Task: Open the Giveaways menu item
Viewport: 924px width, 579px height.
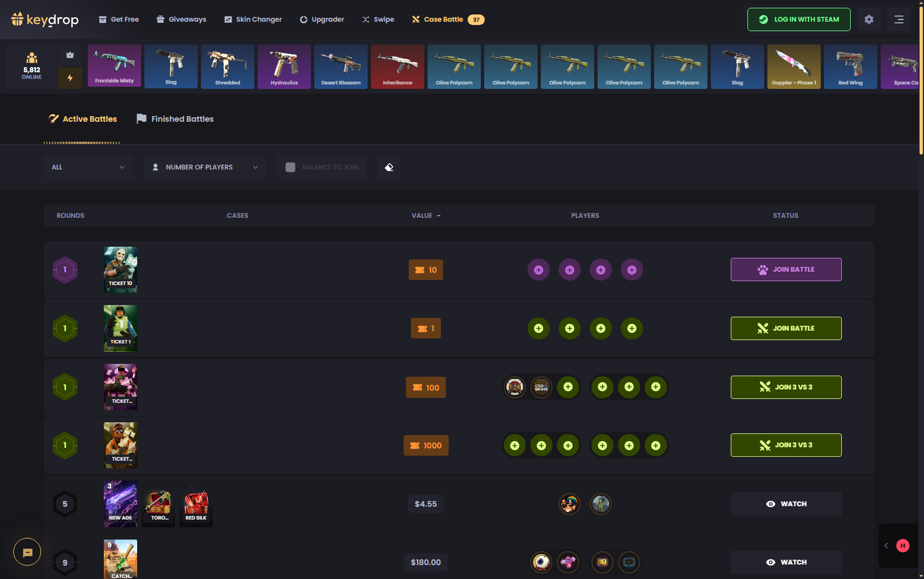Action: [182, 19]
